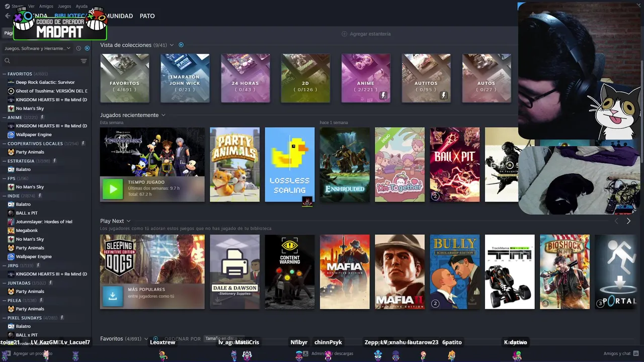Select Wallpaper Engine under ANIME in sidebar
This screenshot has width=644, height=362.
coord(34,135)
